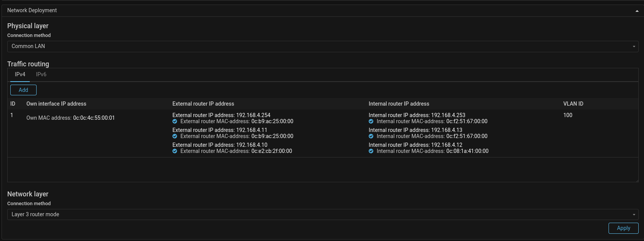
Task: Click the External router IP address column header
Action: click(203, 104)
